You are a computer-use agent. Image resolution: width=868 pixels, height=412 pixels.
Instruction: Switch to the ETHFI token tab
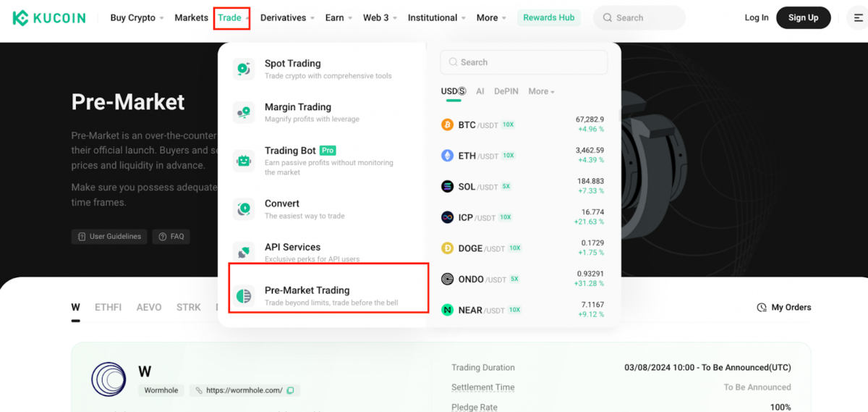click(x=109, y=307)
